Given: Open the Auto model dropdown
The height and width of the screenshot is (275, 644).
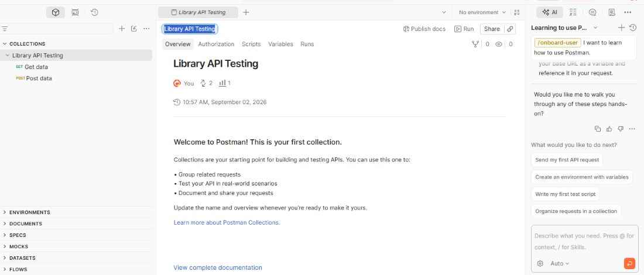Looking at the screenshot, I should tap(560, 263).
